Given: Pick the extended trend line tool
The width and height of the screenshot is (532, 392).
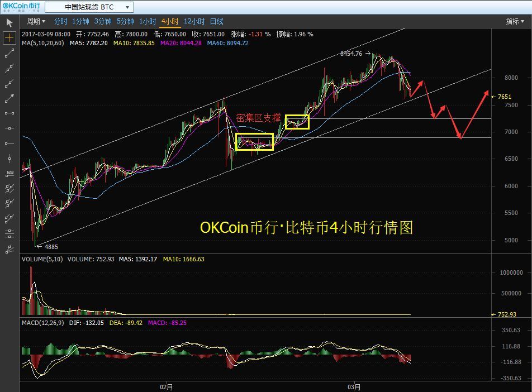Looking at the screenshot, I should [x=9, y=68].
